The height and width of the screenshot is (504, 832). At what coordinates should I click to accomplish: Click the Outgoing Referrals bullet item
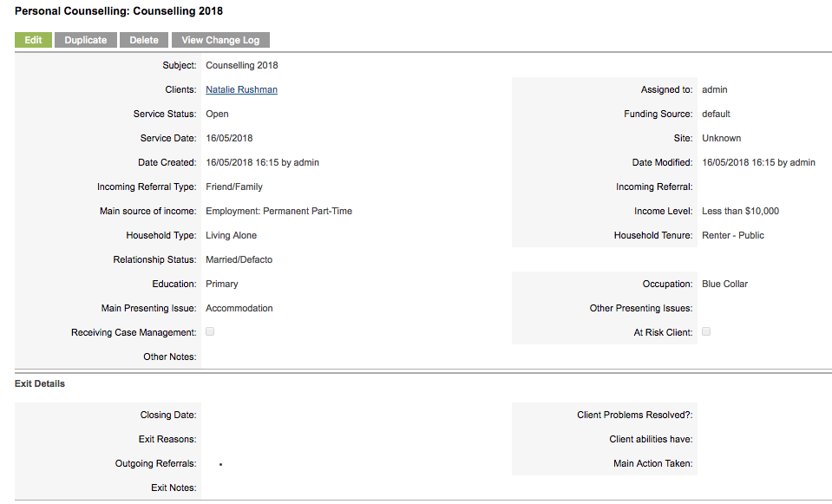click(x=220, y=464)
